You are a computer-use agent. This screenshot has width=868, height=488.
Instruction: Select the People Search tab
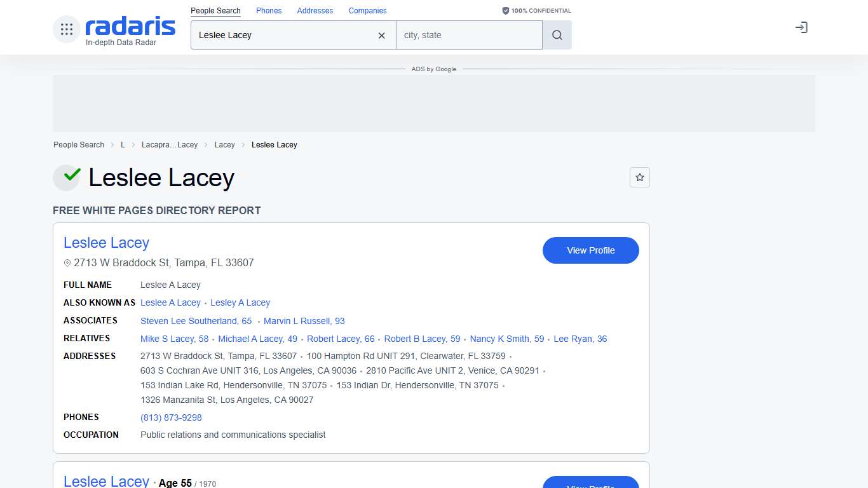(x=215, y=11)
